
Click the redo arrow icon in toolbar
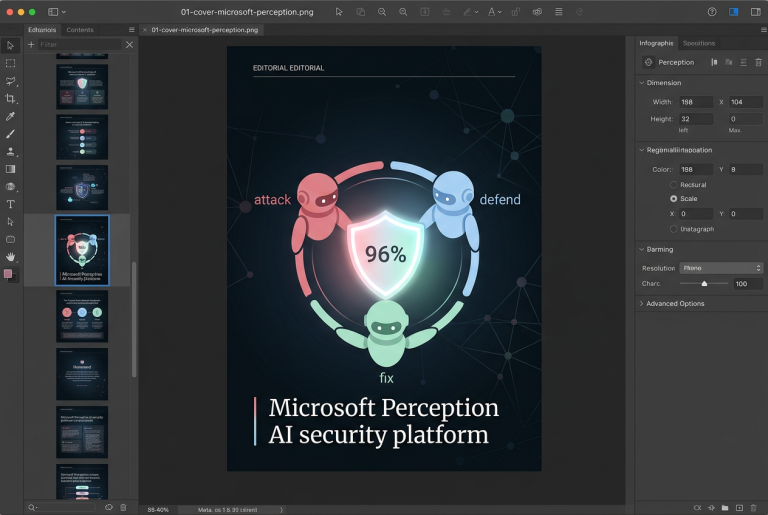[x=580, y=12]
